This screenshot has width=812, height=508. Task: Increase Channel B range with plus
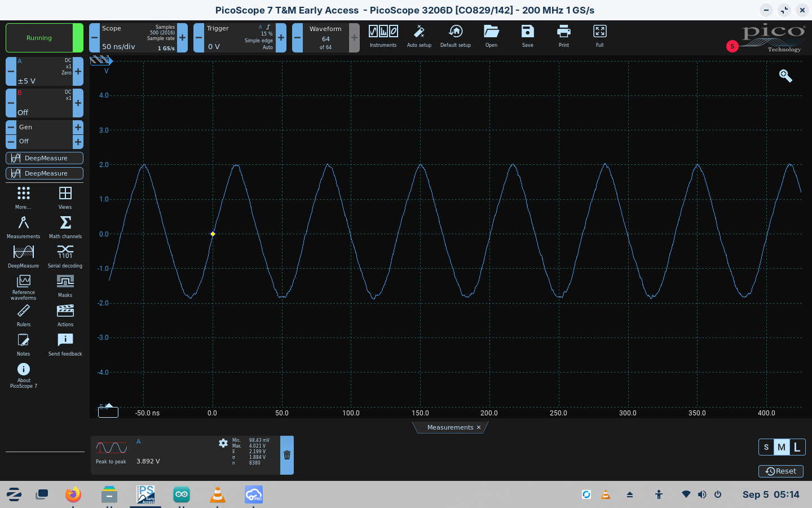(78, 103)
